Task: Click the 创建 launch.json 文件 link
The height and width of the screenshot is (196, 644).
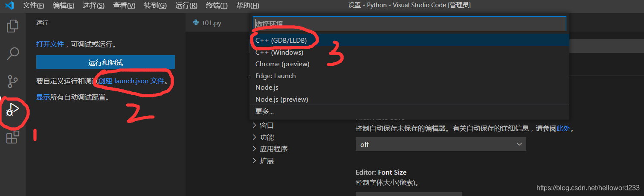Action: click(x=132, y=81)
